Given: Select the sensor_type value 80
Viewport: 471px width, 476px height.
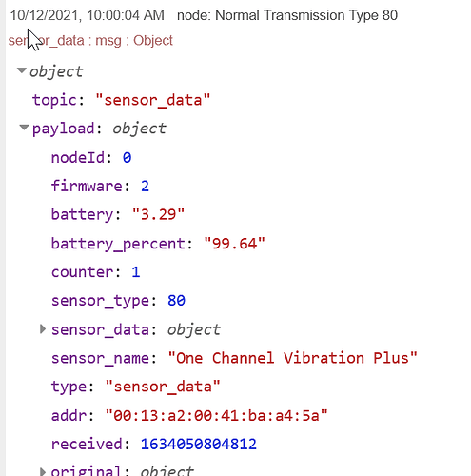Looking at the screenshot, I should coord(176,301).
